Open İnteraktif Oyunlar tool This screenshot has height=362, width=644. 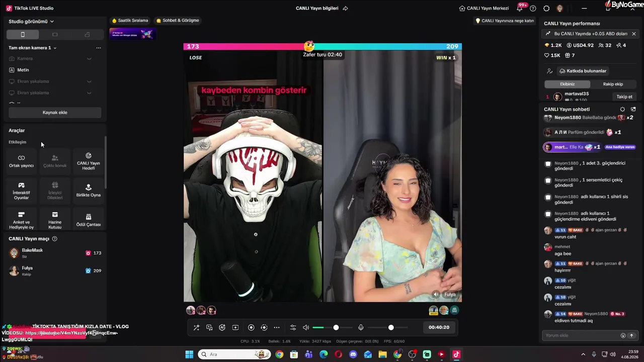coord(21,191)
